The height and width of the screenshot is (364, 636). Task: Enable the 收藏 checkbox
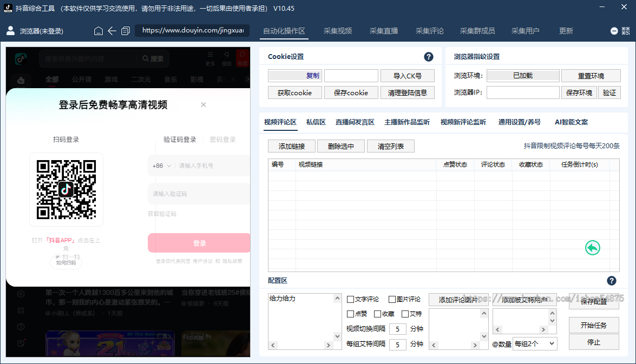(x=377, y=314)
